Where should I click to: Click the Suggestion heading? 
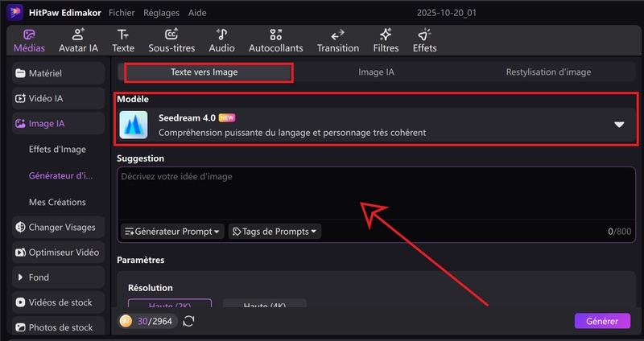click(140, 158)
